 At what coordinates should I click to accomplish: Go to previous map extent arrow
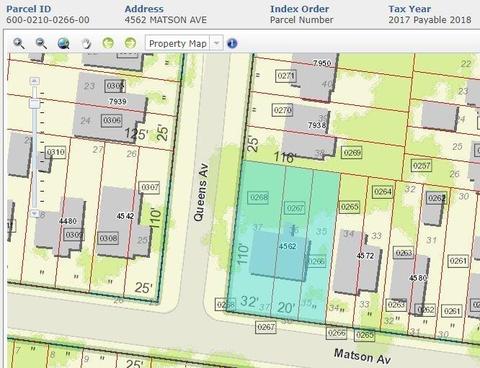coord(108,43)
